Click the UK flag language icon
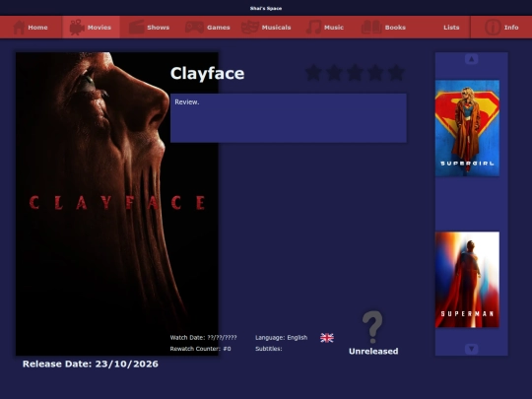The image size is (532, 399). pyautogui.click(x=327, y=338)
